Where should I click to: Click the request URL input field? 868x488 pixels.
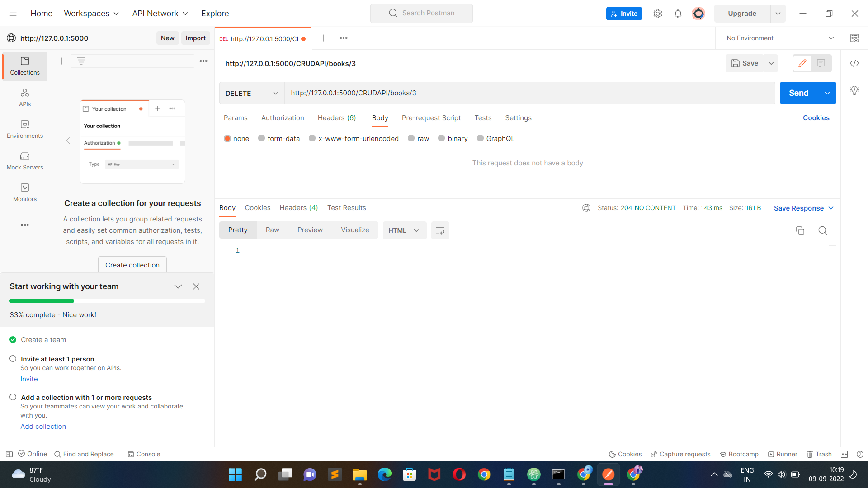pos(497,93)
